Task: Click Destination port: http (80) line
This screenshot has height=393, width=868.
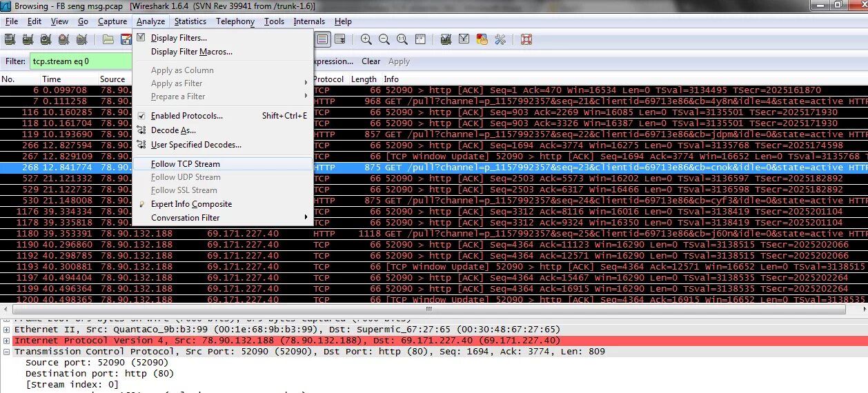Action: [x=99, y=374]
